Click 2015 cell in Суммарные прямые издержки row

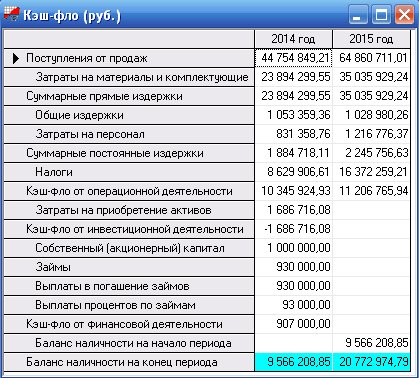[371, 96]
